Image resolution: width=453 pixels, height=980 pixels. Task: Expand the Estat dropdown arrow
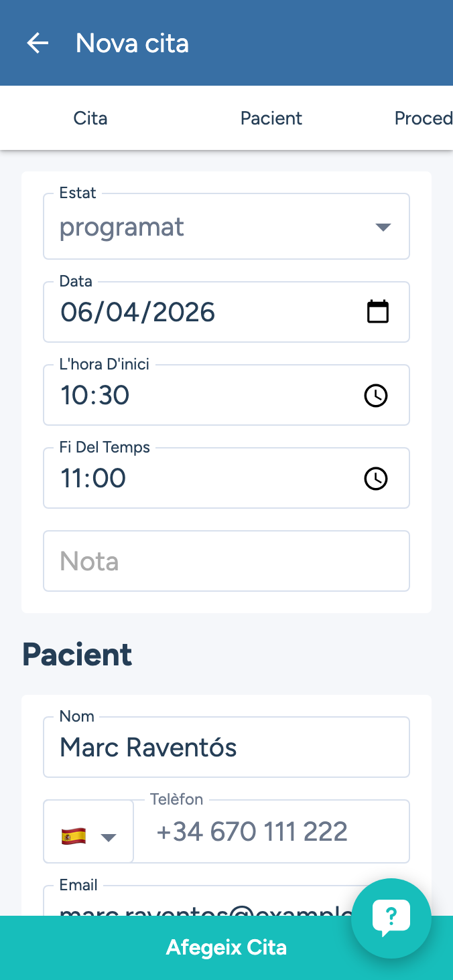coord(383,227)
